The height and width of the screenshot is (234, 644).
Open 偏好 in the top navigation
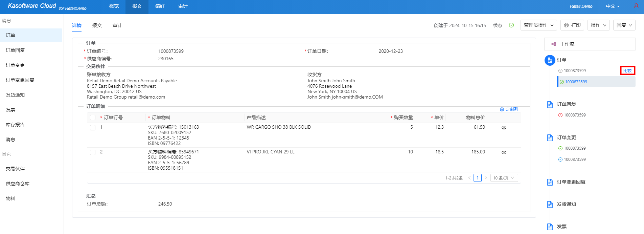[160, 6]
